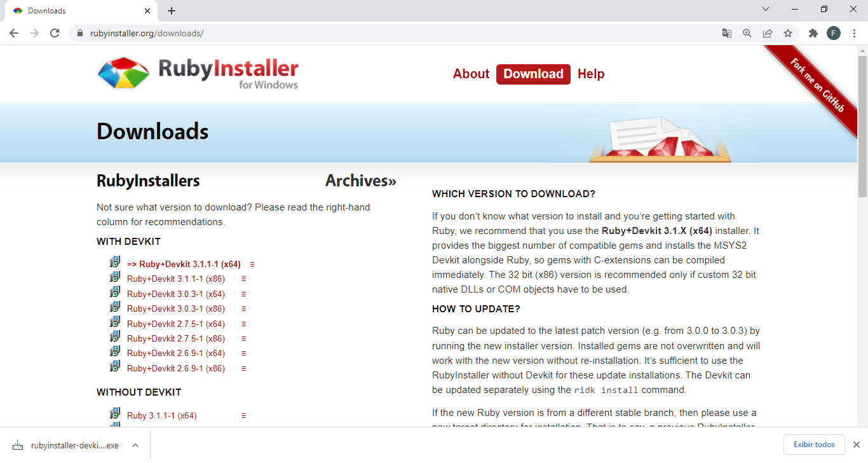Click installer icon beside Ruby+Devkit 3.0.3-1 (x86)
The width and height of the screenshot is (868, 463).
pos(115,307)
